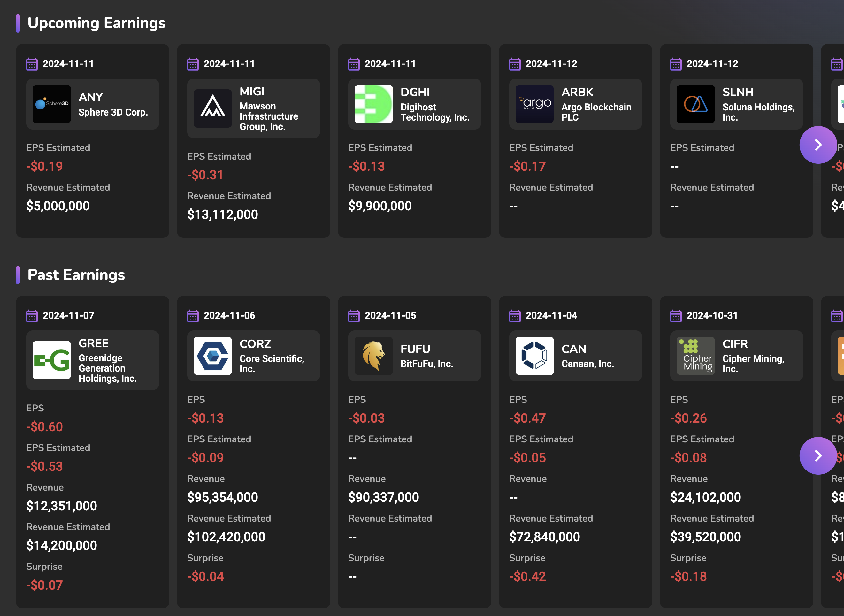The height and width of the screenshot is (616, 844).
Task: Click the Upcoming Earnings section heading
Action: 96,23
